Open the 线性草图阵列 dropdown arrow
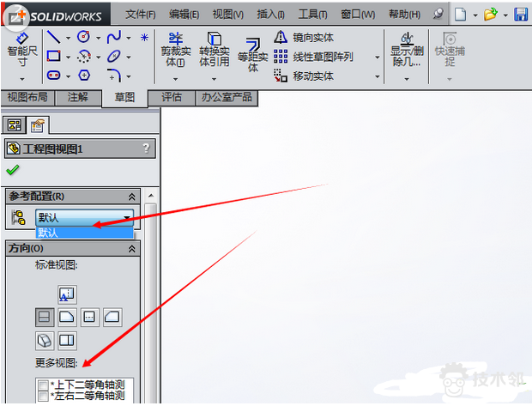The height and width of the screenshot is (406, 532). (x=377, y=58)
